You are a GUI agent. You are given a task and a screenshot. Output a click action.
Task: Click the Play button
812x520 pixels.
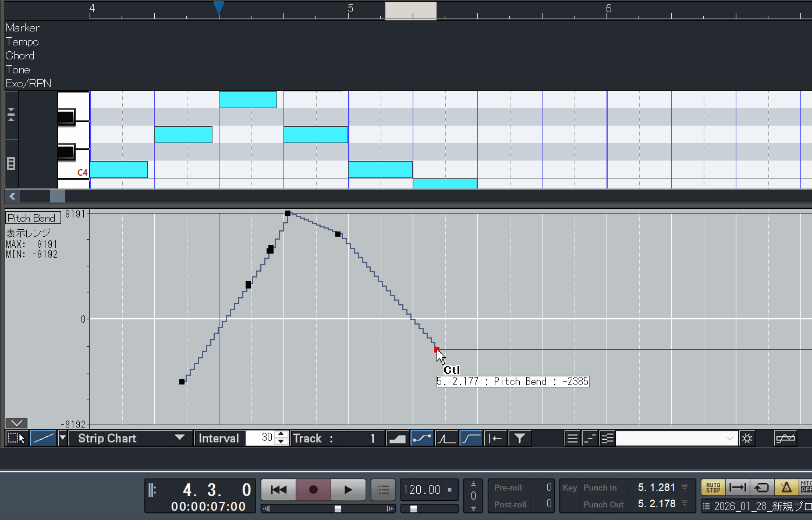click(x=348, y=490)
